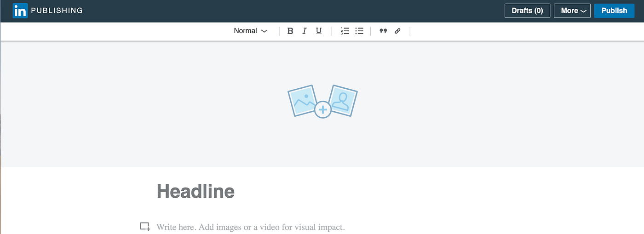
Task: Click the add media icon beside body text
Action: coord(145,226)
